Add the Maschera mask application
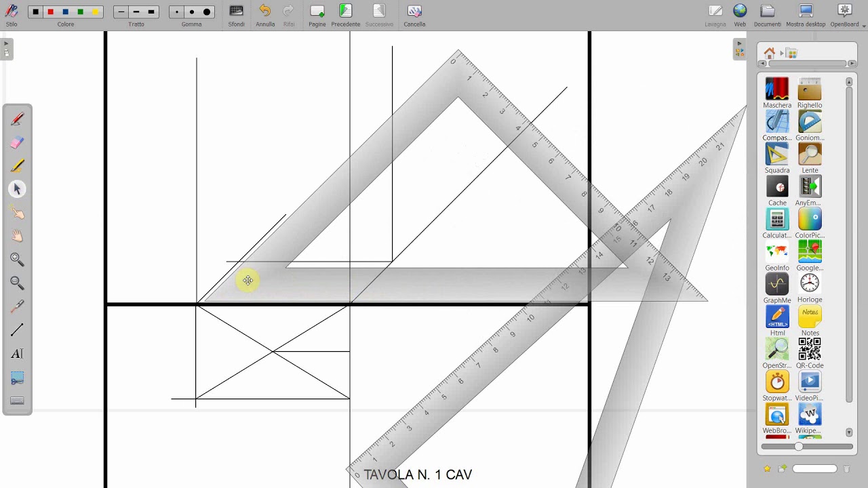The width and height of the screenshot is (868, 488). [x=777, y=93]
